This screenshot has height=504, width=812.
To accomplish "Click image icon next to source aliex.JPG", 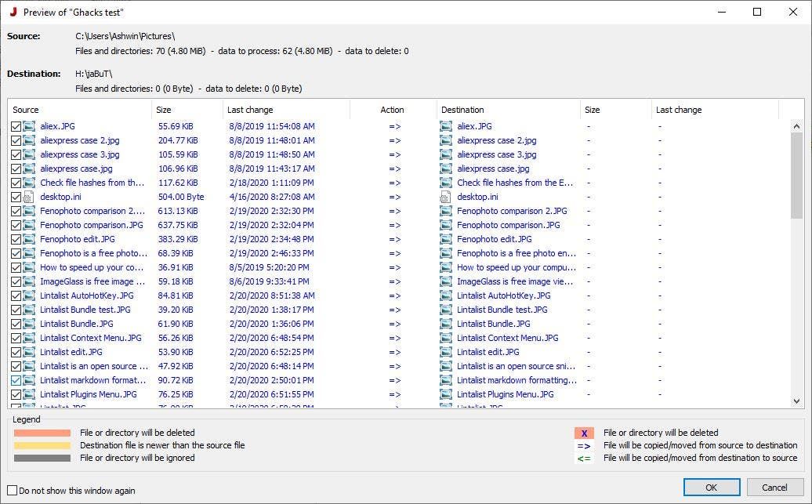I will pos(29,126).
